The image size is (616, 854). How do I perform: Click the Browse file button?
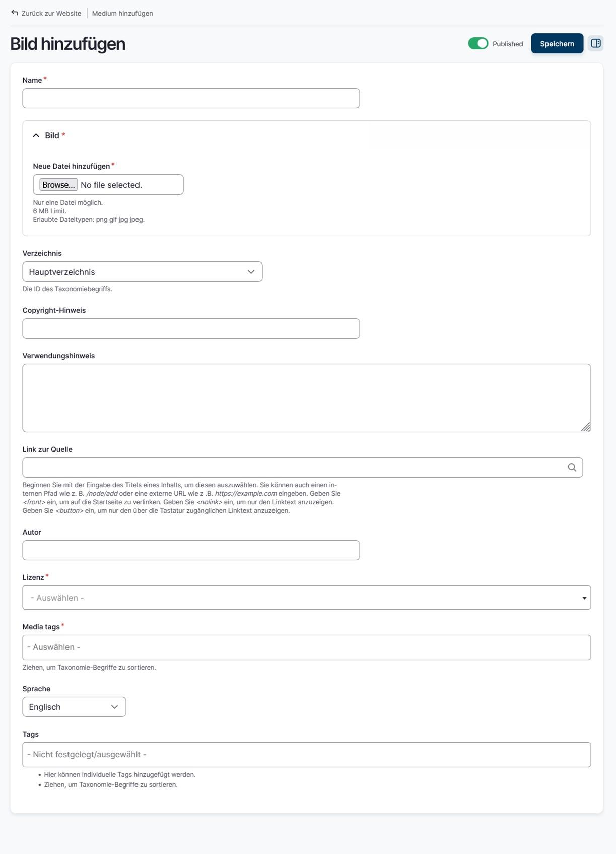(x=58, y=185)
